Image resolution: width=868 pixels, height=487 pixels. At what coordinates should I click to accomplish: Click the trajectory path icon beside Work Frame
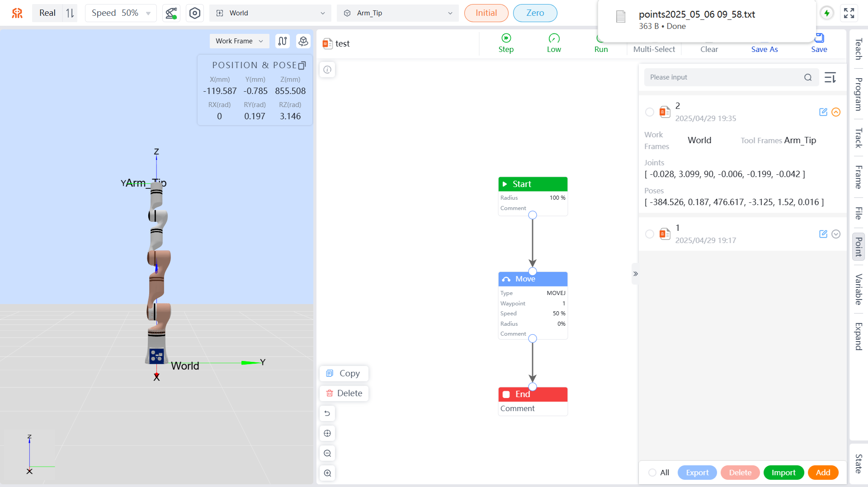[x=283, y=41]
